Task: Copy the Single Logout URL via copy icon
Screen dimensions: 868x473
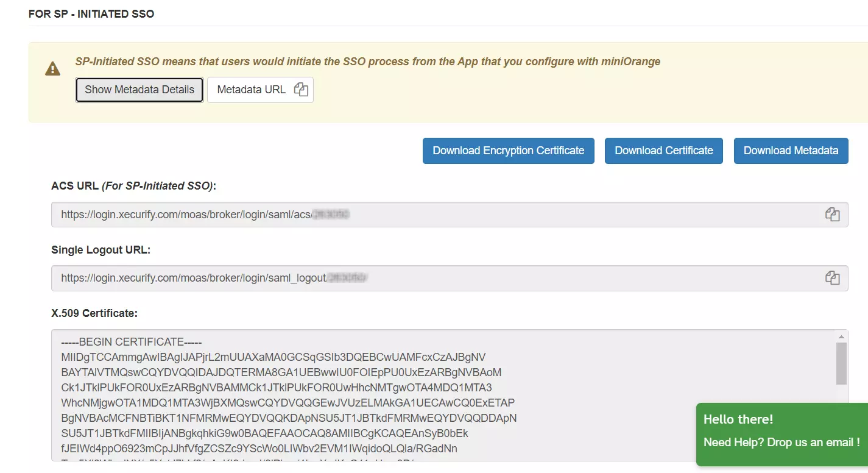Action: coord(832,278)
